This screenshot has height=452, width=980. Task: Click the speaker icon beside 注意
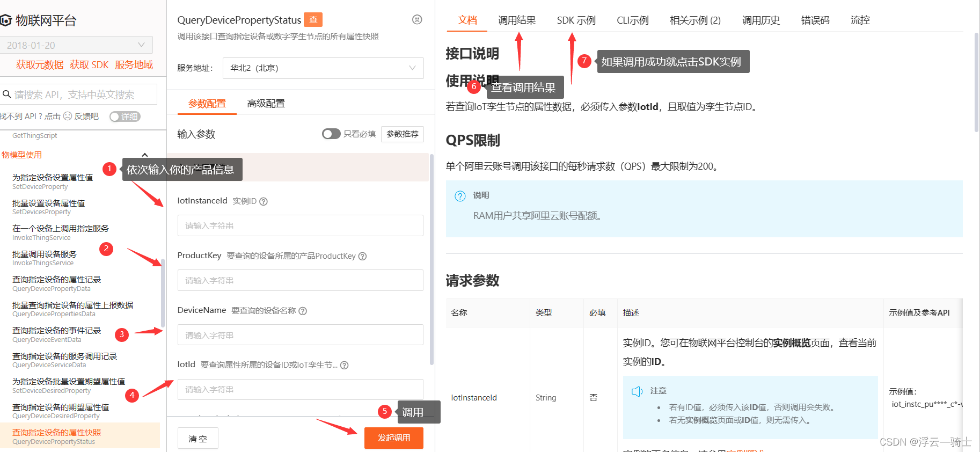point(637,391)
